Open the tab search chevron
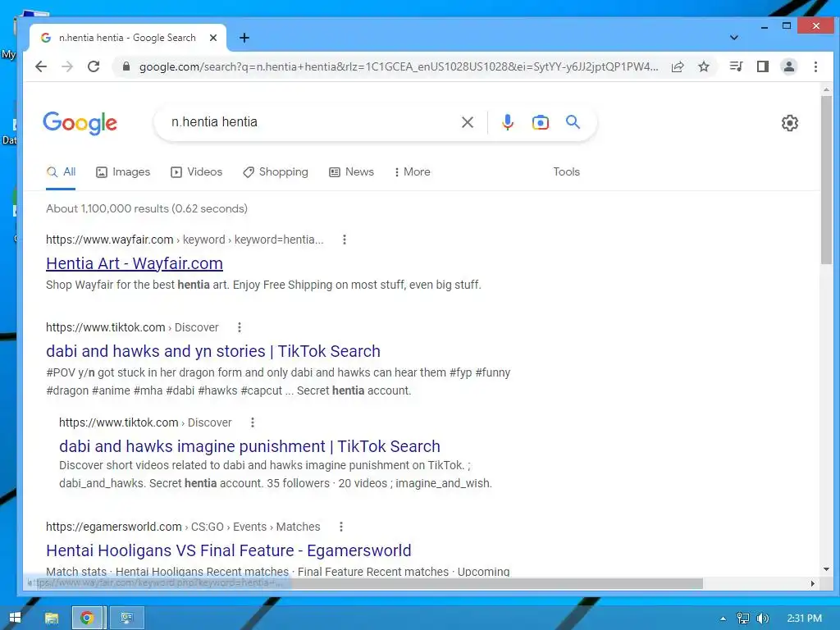This screenshot has height=630, width=840. pos(734,38)
